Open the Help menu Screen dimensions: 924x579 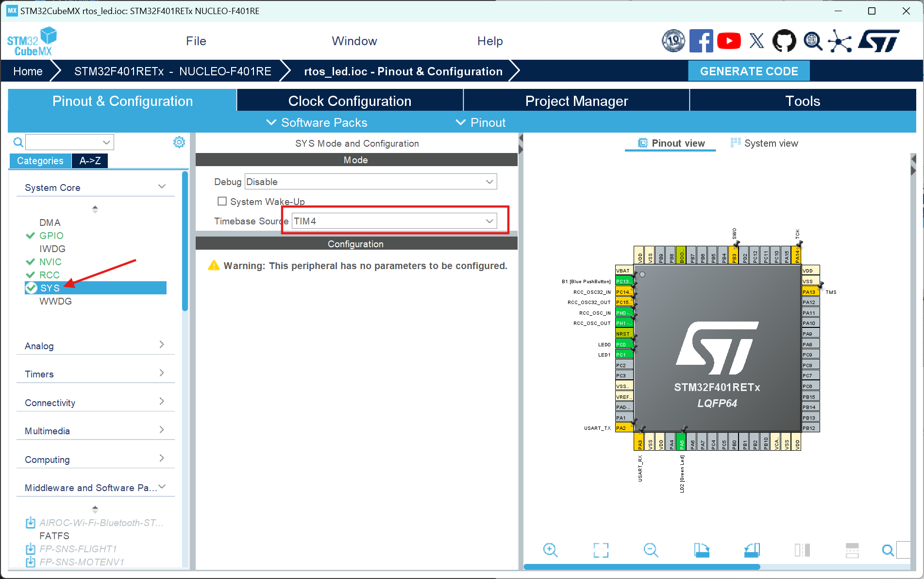490,41
